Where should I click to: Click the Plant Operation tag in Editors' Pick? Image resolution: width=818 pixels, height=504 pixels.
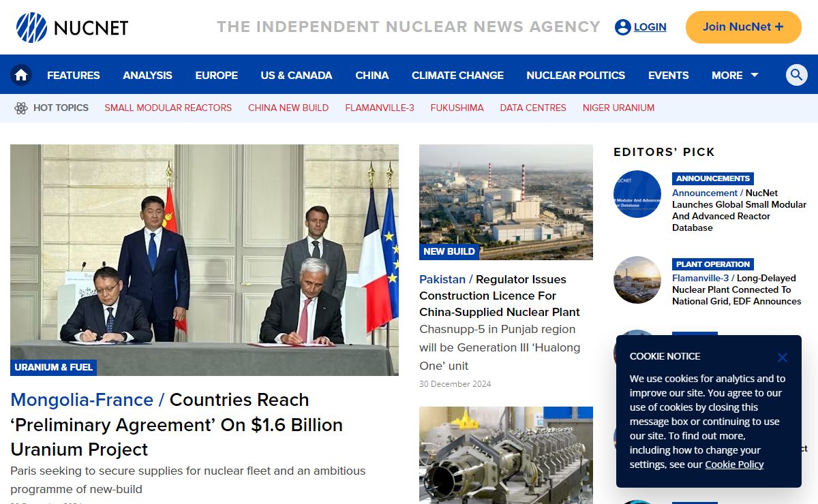click(x=713, y=264)
